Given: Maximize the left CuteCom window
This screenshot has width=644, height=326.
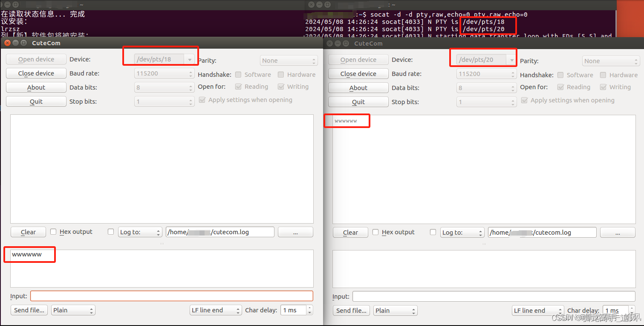Looking at the screenshot, I should [23, 43].
